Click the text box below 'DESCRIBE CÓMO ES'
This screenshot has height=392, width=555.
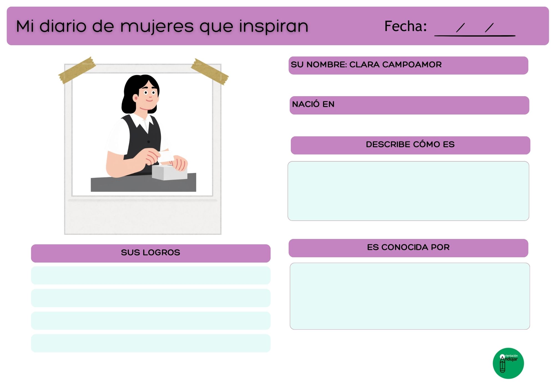coord(408,191)
